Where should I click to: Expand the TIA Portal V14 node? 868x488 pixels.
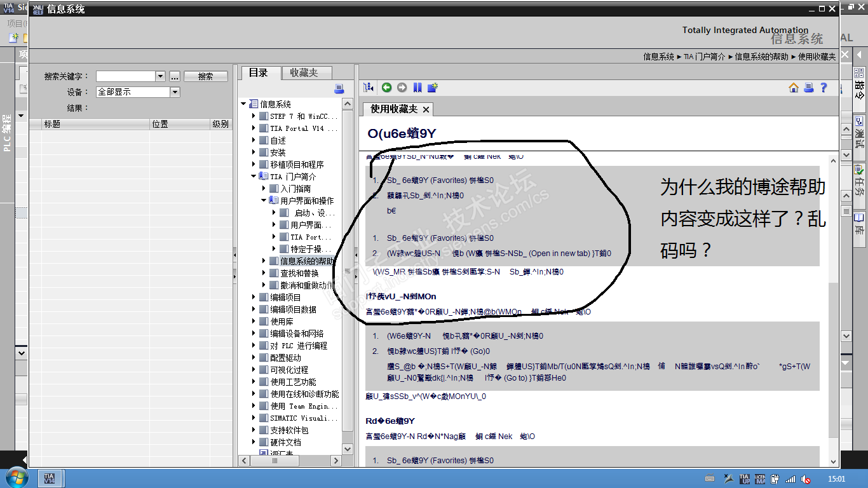254,128
